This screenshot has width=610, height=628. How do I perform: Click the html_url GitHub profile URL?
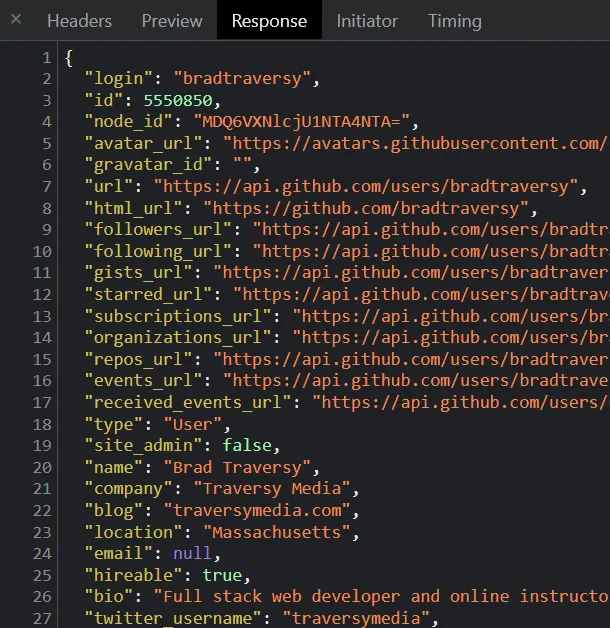click(x=366, y=208)
